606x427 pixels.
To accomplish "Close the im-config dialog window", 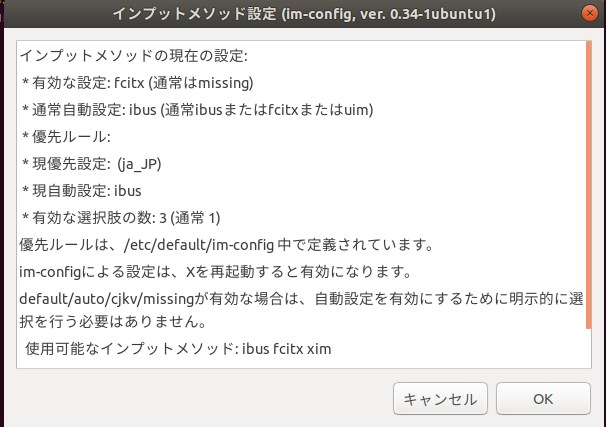I will tap(590, 14).
